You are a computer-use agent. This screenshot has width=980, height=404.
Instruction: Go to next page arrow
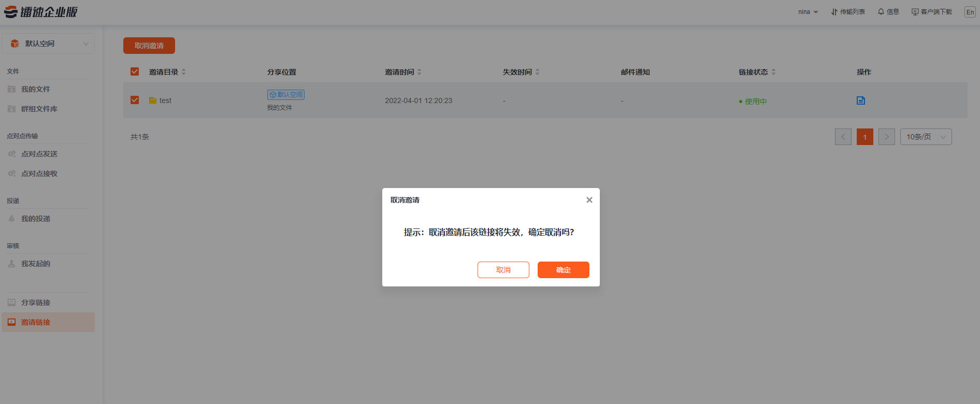(887, 137)
